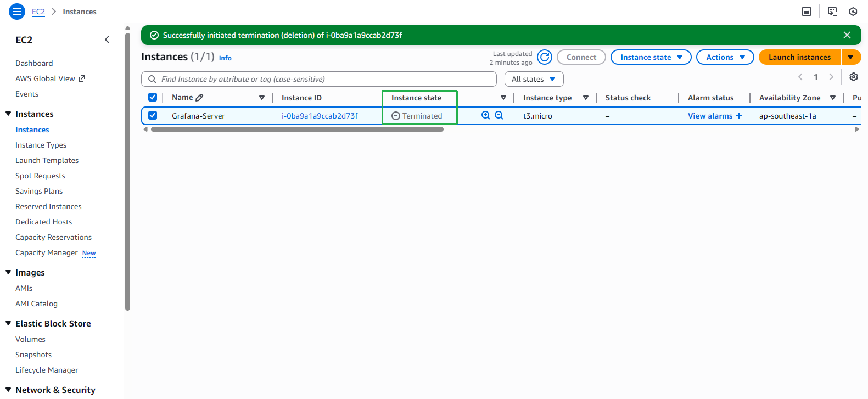This screenshot has width=868, height=399.
Task: Open Reserved Instances in the sidebar
Action: point(48,206)
